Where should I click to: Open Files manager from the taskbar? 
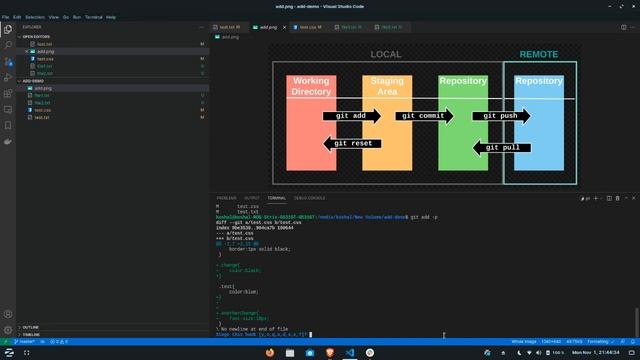tap(290, 353)
